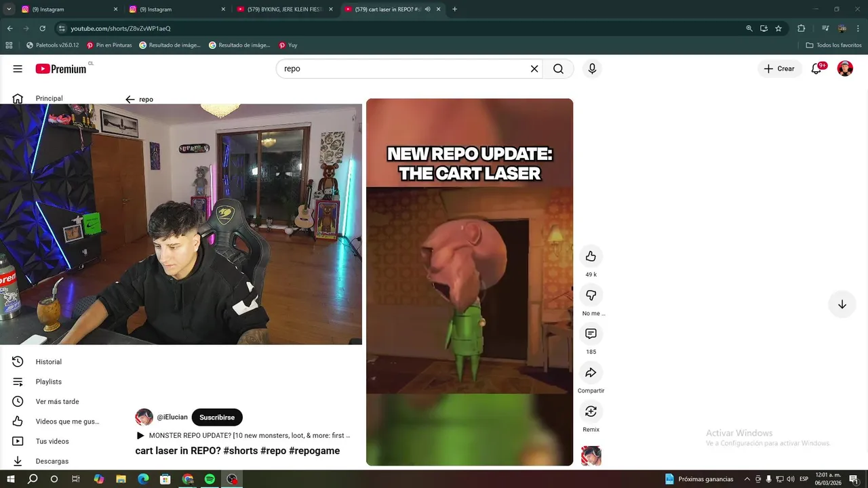Mute the tab via its speaker icon

tap(427, 9)
